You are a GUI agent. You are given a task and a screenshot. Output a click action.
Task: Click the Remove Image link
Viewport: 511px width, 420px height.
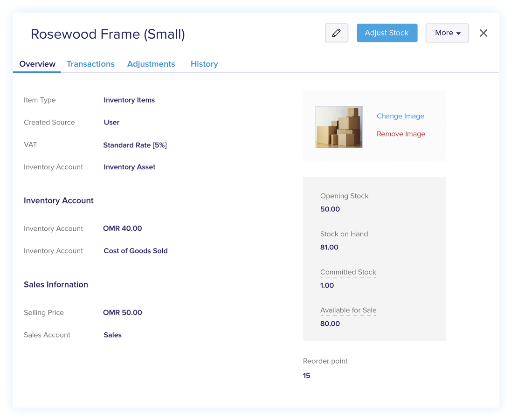click(x=401, y=134)
